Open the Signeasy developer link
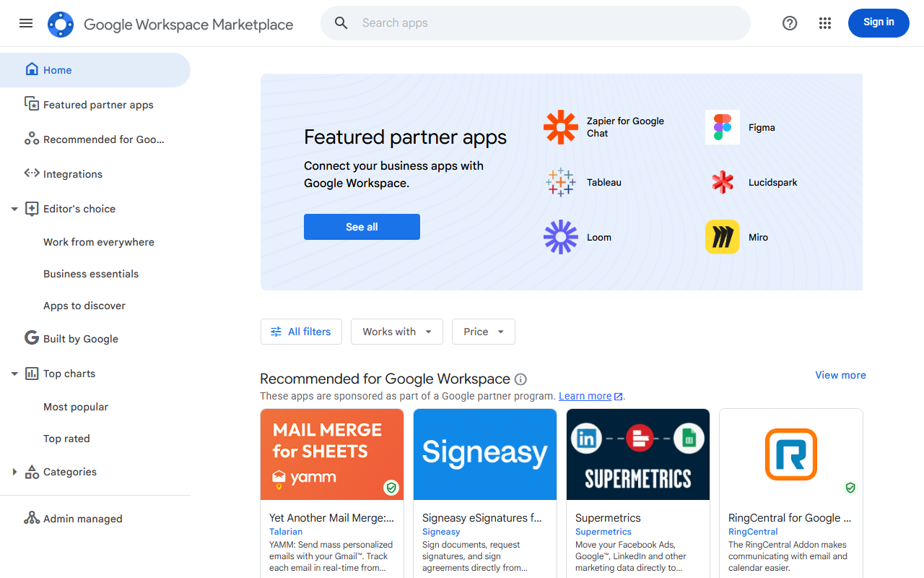The image size is (924, 578). 441,532
